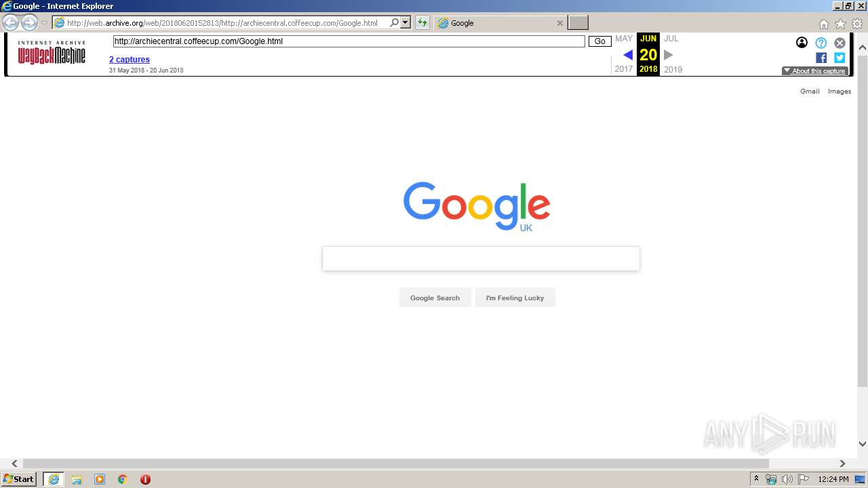Share capture on Twitter icon

[840, 58]
